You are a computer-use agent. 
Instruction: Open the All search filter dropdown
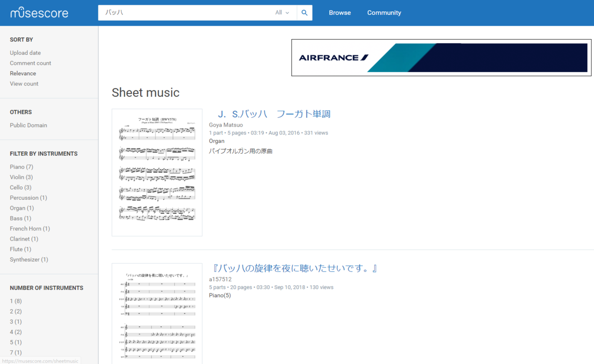tap(281, 12)
